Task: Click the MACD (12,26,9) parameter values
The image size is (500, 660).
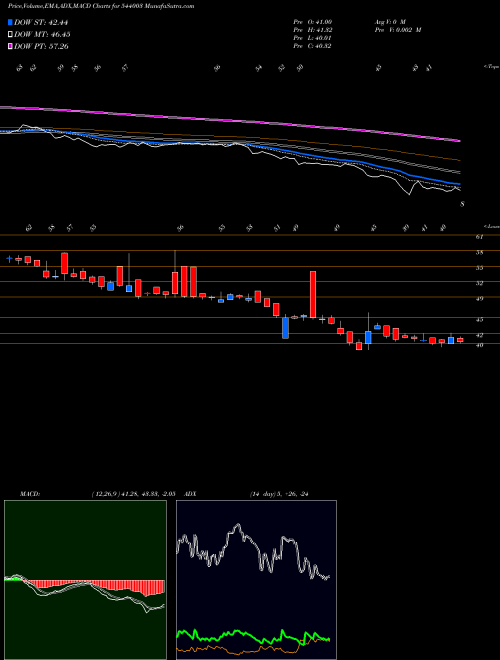Action: tap(136, 493)
